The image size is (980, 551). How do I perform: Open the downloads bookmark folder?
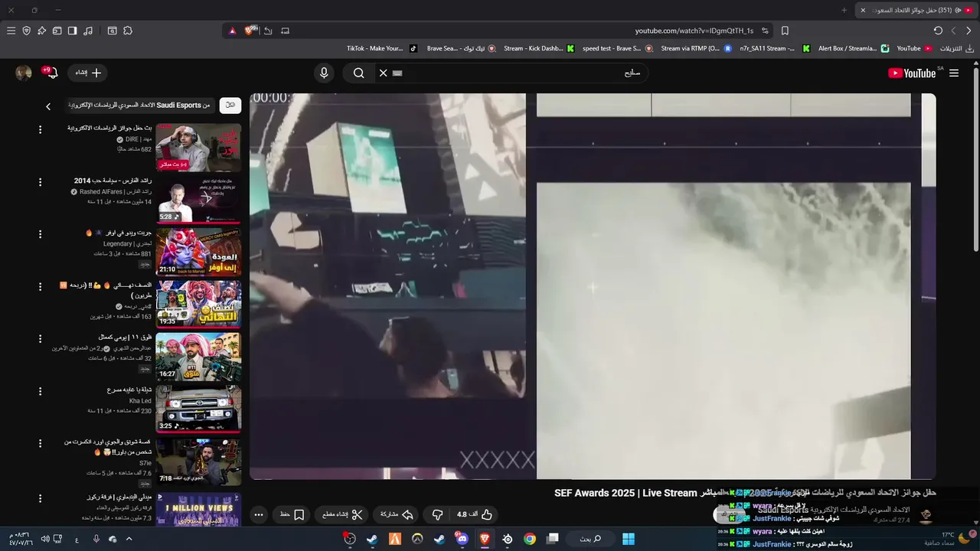tap(957, 48)
